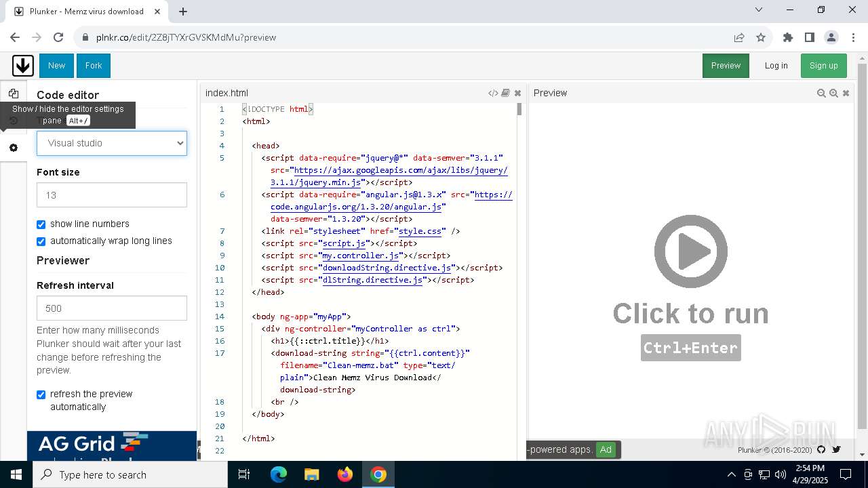The height and width of the screenshot is (488, 868).
Task: Click the address bar URL
Action: click(x=186, y=37)
